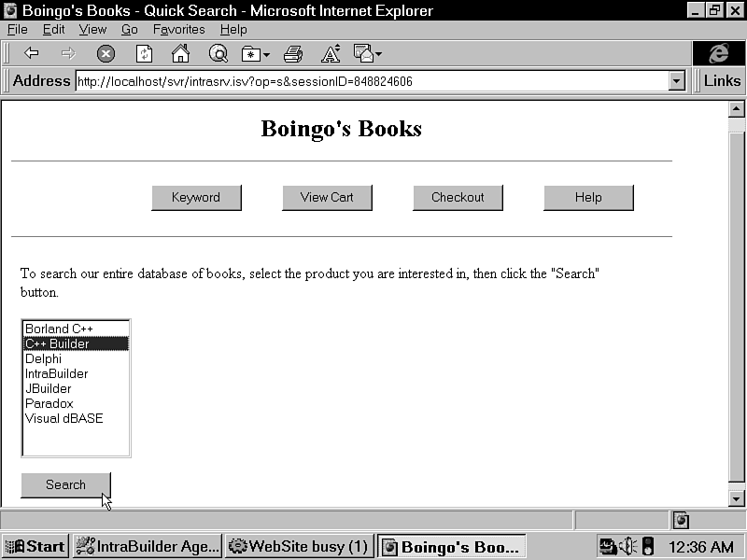Viewport: 747px width, 560px height.
Task: Select Borland C++ in product list
Action: tap(77, 329)
